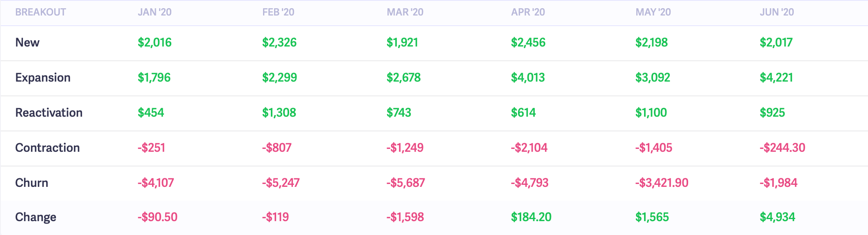The width and height of the screenshot is (868, 235).
Task: Click the Expansion $4,013 April value
Action: (x=528, y=78)
